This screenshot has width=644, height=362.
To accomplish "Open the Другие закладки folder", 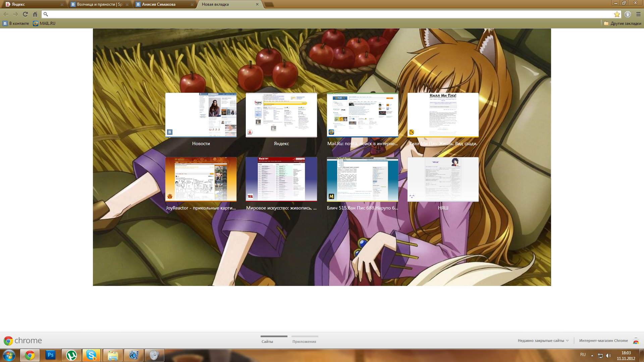I will (x=623, y=23).
